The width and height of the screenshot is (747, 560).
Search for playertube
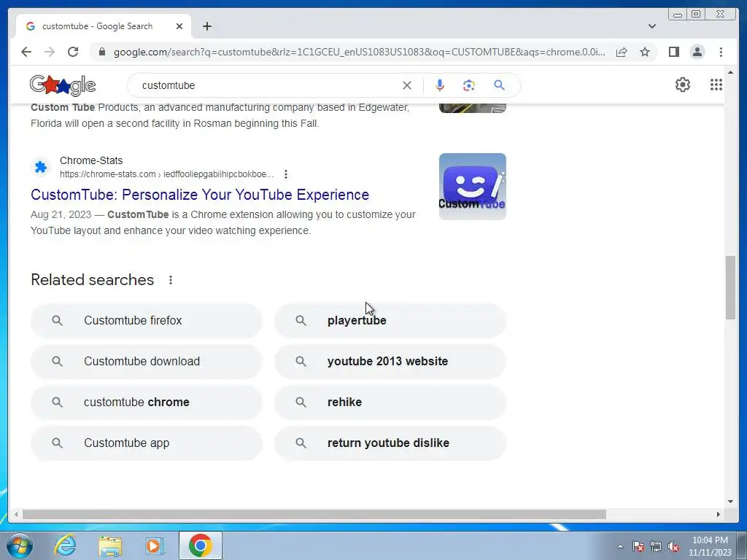click(390, 321)
